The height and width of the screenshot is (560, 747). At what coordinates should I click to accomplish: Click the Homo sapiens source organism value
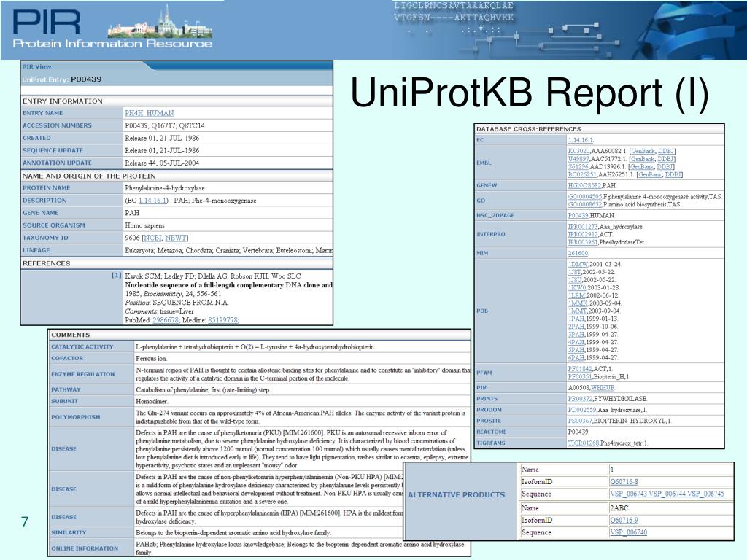pyautogui.click(x=145, y=225)
